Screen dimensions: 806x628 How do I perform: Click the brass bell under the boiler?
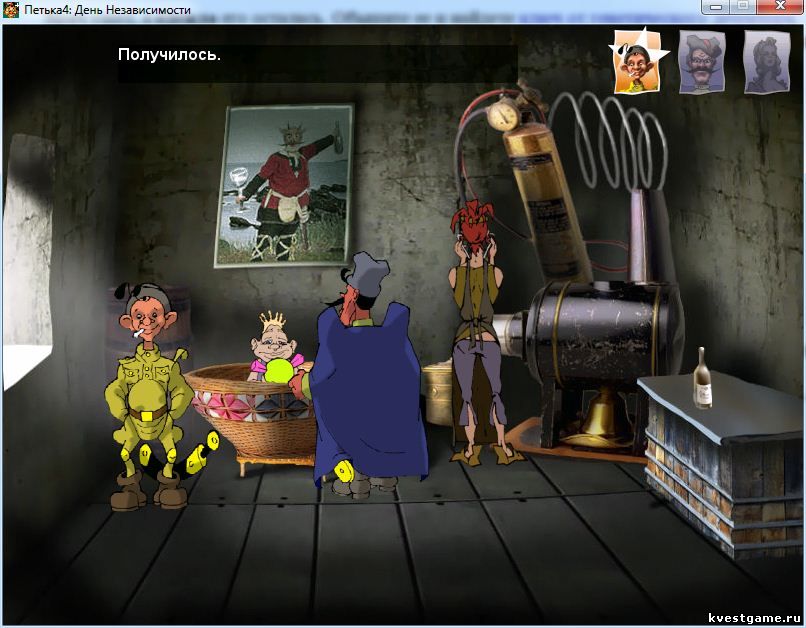[602, 415]
